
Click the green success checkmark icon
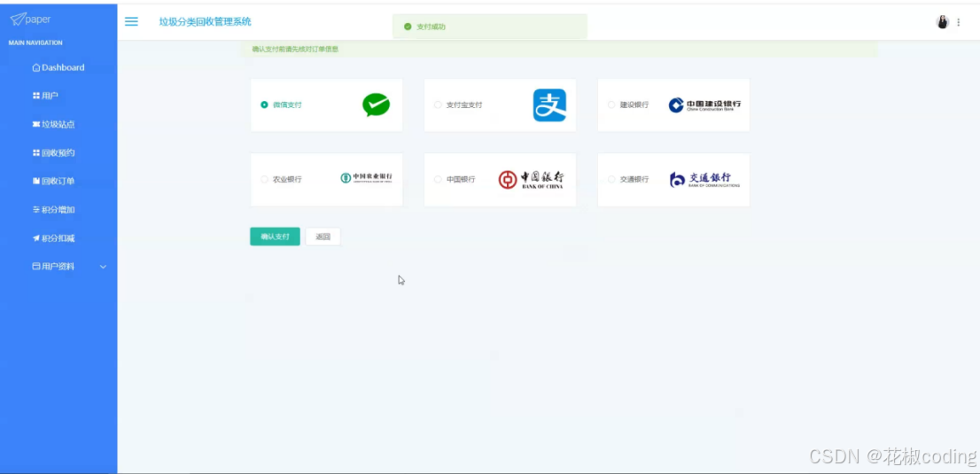click(408, 27)
